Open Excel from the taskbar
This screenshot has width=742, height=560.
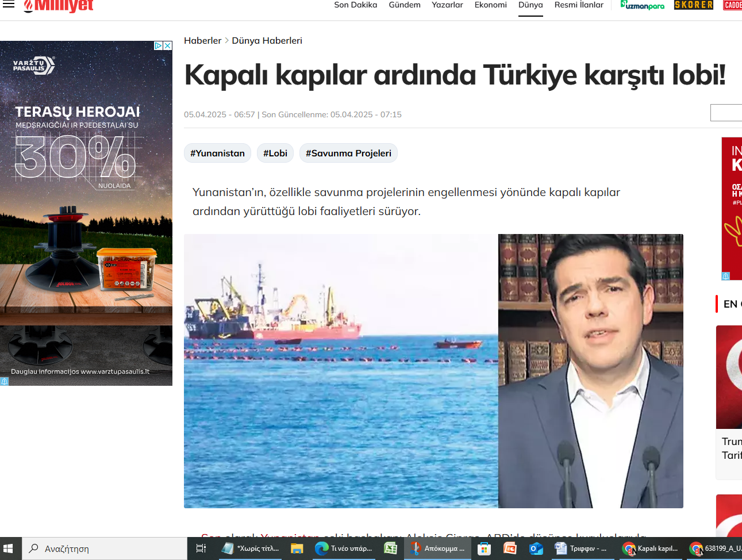391,549
